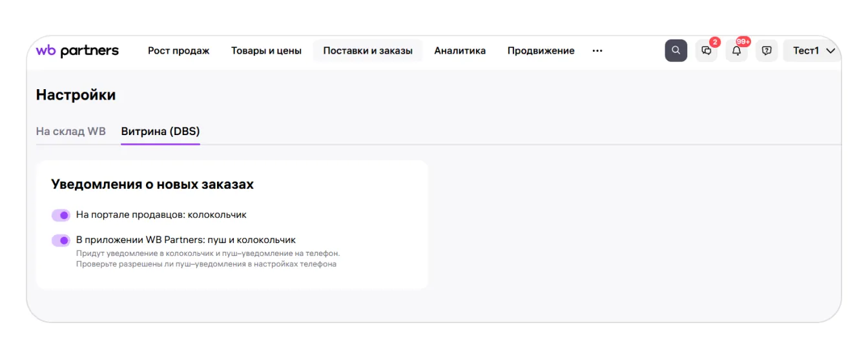Click the WB Partners logo
Screen dimensions: 868x358
[x=77, y=50]
